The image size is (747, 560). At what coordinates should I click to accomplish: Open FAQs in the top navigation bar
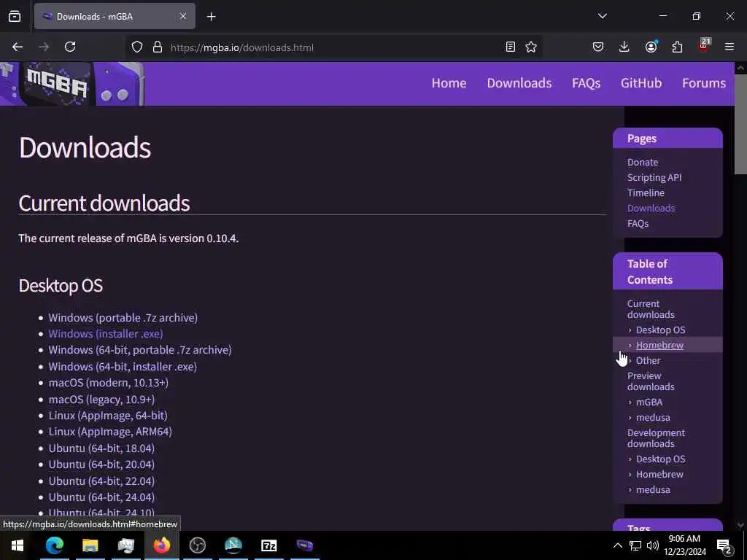[586, 83]
